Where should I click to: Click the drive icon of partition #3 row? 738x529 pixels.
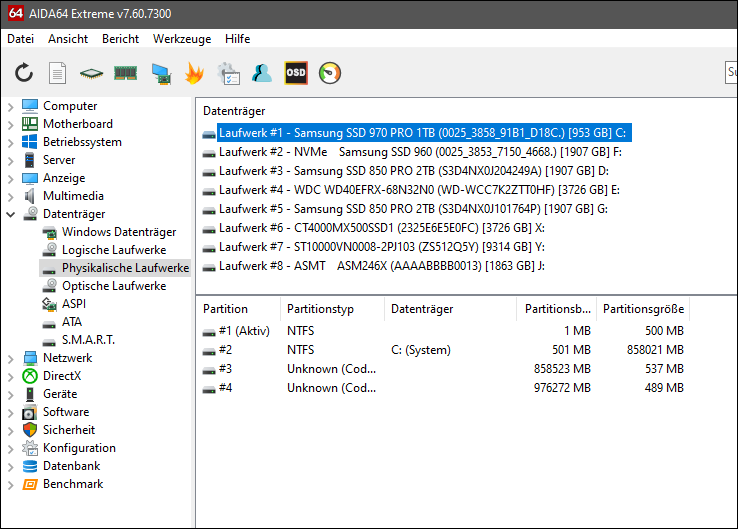pyautogui.click(x=209, y=370)
